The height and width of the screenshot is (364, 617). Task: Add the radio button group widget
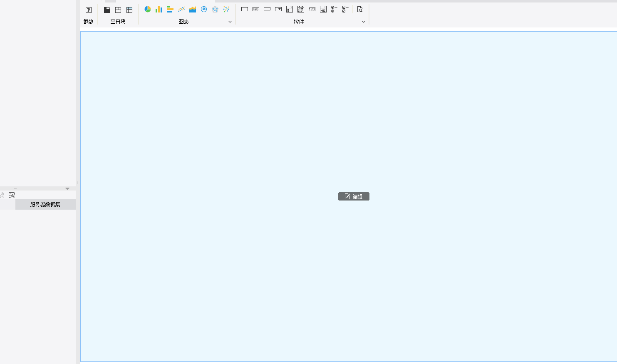(x=335, y=9)
